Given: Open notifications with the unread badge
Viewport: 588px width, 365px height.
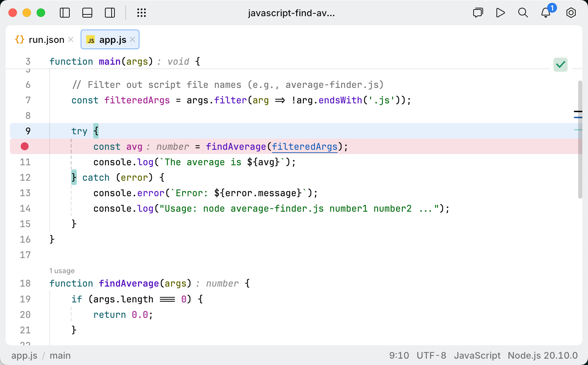Looking at the screenshot, I should coord(545,13).
